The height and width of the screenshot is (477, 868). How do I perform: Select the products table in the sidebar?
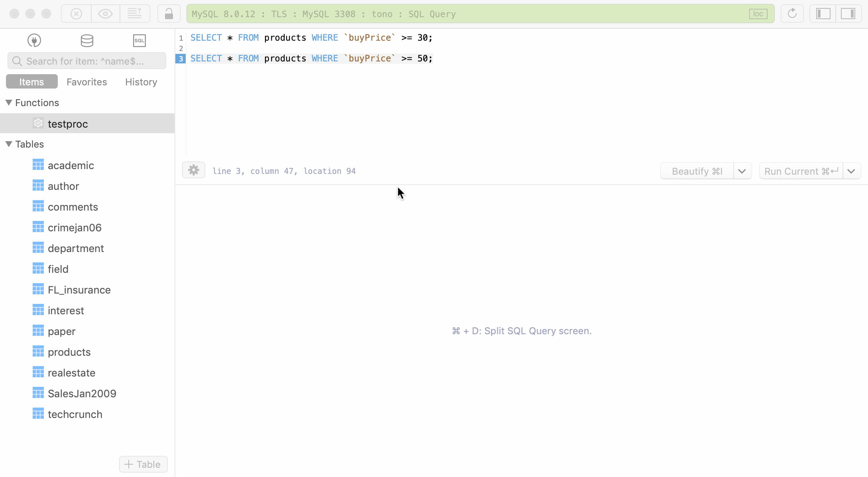pyautogui.click(x=69, y=352)
